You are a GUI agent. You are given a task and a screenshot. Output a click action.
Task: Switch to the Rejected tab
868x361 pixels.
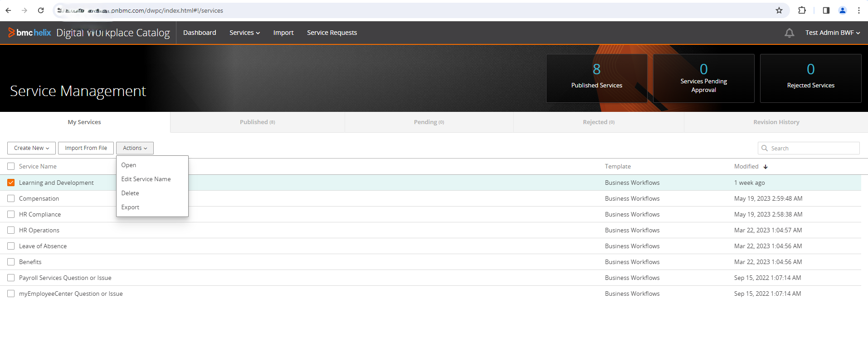[599, 122]
